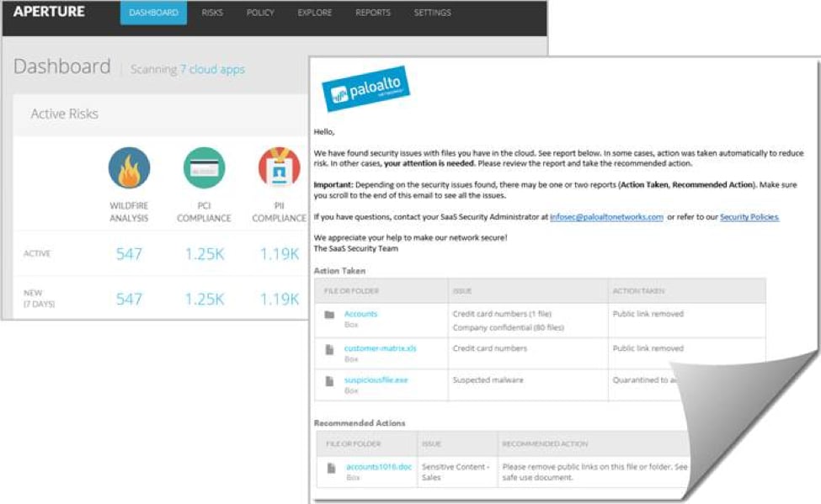Screen dimensions: 821x504
Task: Click the suspiciousfile.exe file icon
Action: pyautogui.click(x=329, y=380)
